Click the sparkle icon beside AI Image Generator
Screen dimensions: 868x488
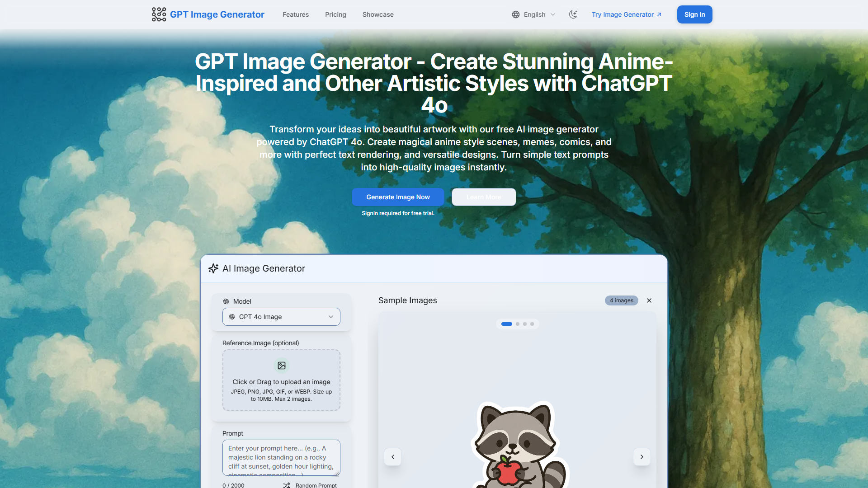pos(213,268)
